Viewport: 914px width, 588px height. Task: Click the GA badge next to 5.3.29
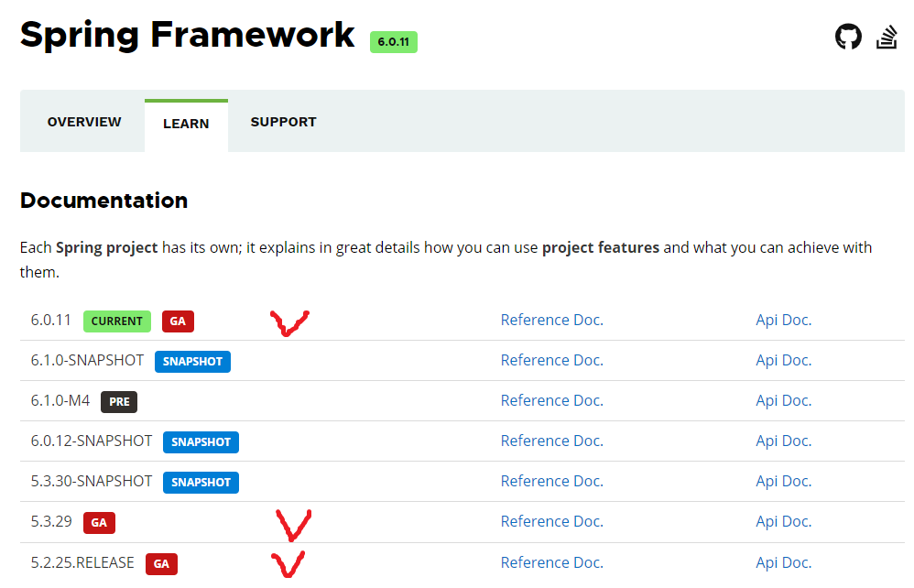coord(99,523)
